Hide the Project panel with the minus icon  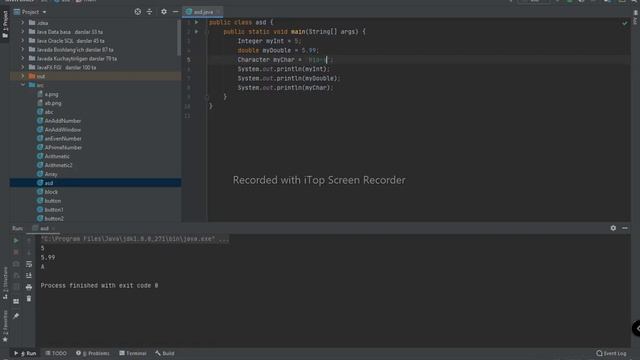coord(176,12)
